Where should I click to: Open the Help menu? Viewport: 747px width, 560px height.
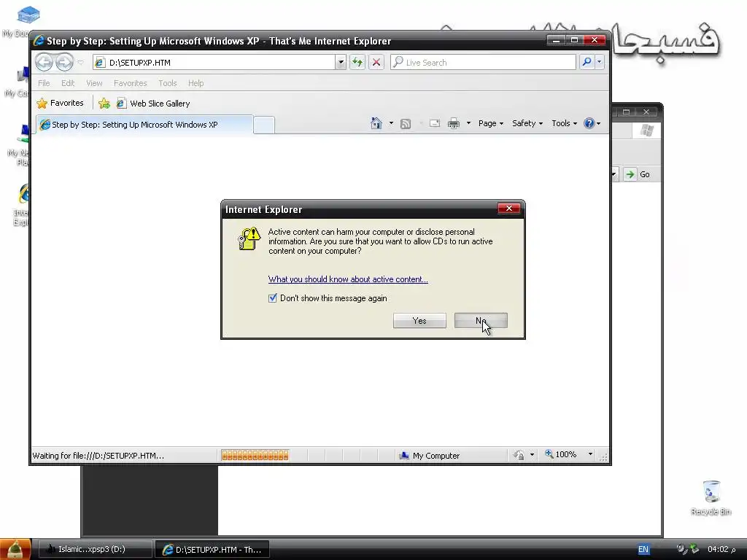click(x=196, y=83)
